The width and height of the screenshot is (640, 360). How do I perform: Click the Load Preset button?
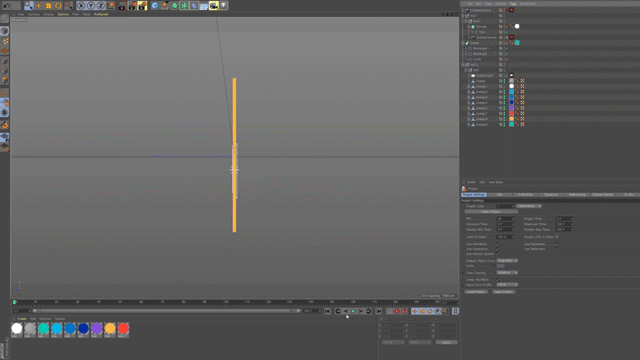click(476, 292)
